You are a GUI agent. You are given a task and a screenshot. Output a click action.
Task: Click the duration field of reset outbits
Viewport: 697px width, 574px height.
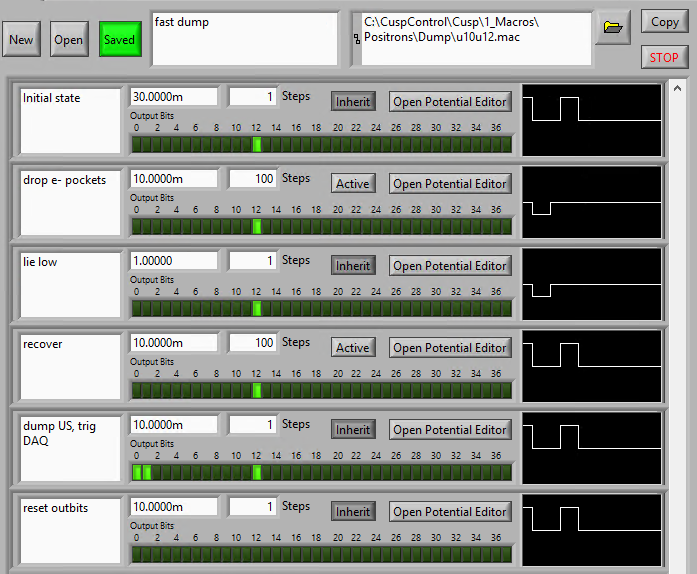(174, 507)
